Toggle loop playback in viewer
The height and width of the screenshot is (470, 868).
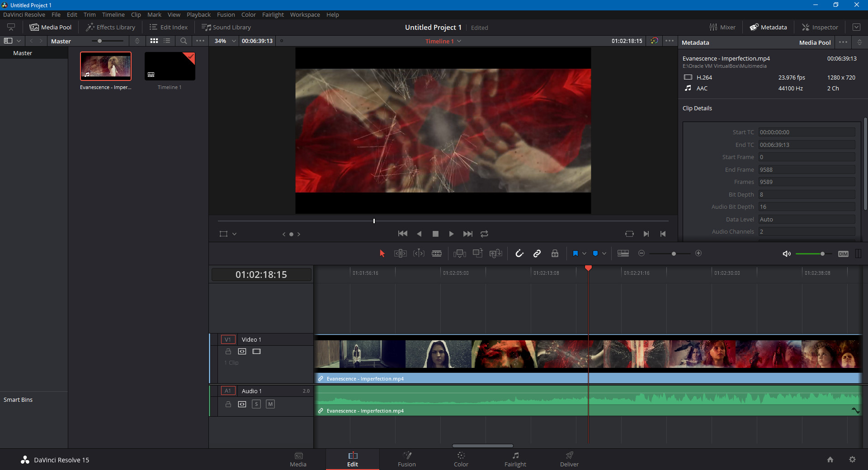click(x=484, y=234)
